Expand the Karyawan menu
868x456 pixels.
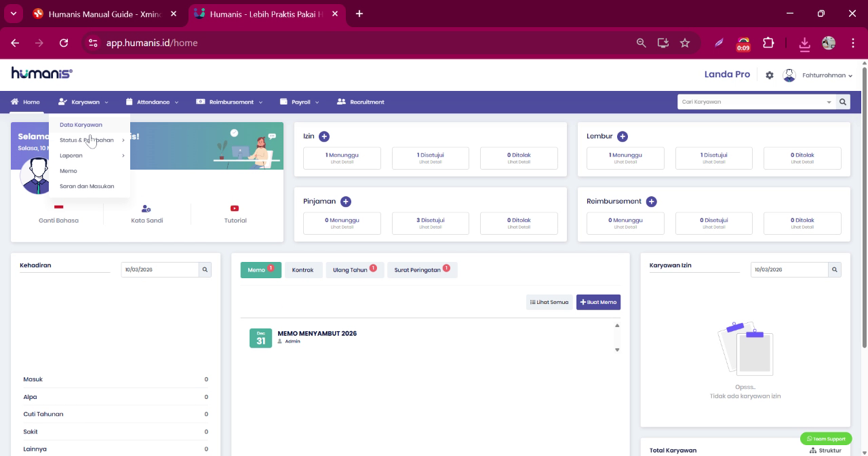(x=83, y=102)
